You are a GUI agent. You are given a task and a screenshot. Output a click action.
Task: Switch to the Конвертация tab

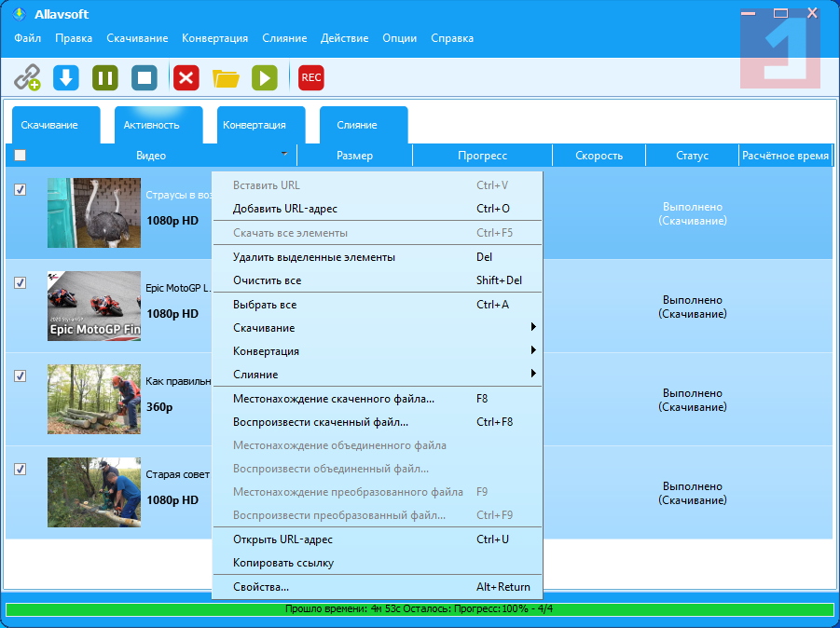click(261, 125)
